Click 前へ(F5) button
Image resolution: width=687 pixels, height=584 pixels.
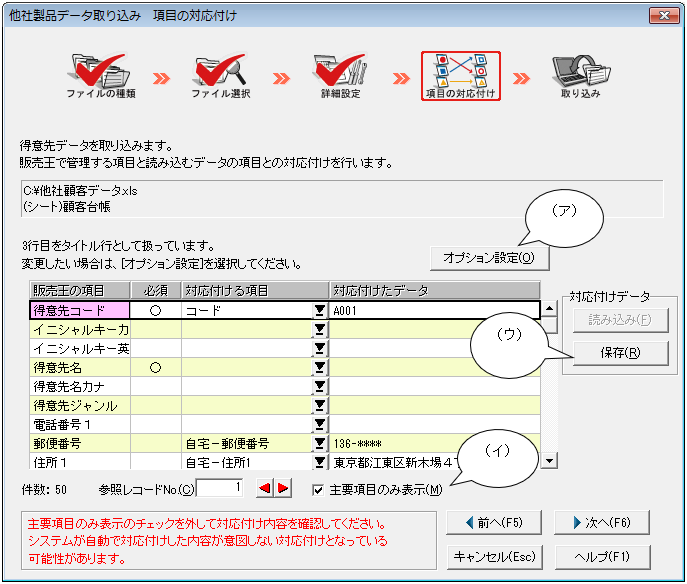(x=494, y=522)
